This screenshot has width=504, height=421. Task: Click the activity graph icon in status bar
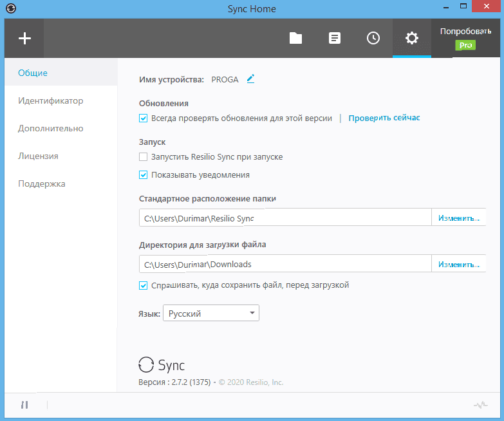(x=481, y=405)
